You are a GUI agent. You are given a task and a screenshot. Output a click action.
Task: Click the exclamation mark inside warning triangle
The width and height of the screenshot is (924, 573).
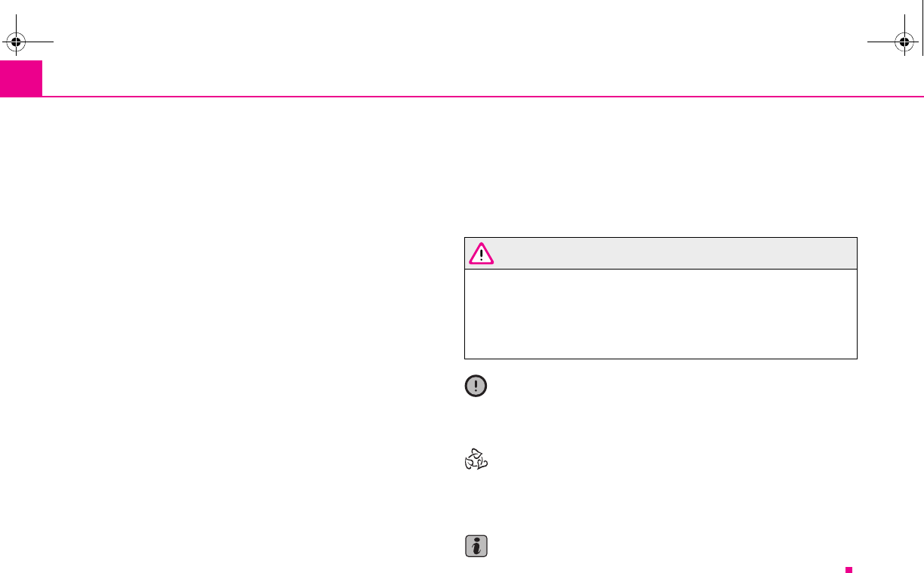point(482,256)
